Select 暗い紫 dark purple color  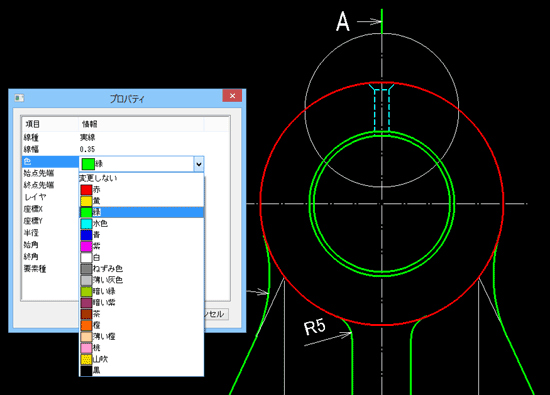tap(141, 302)
